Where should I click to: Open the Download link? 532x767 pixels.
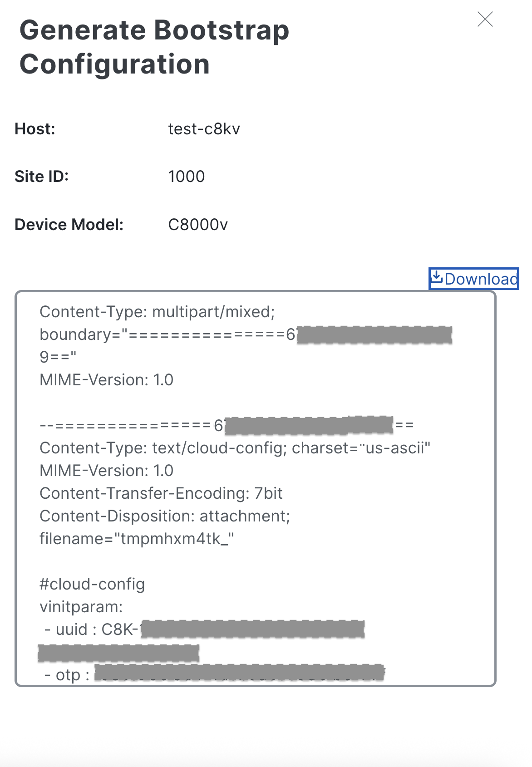pyautogui.click(x=479, y=278)
